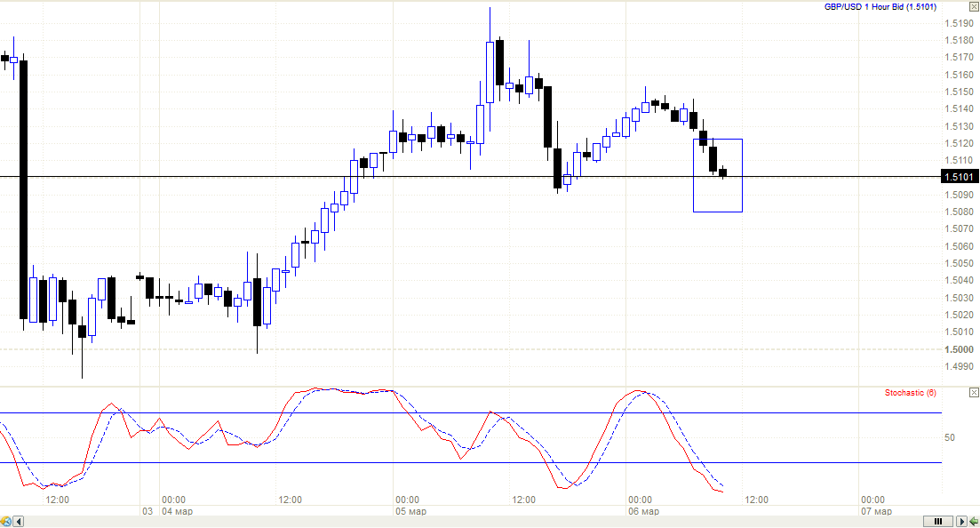The height and width of the screenshot is (528, 980).
Task: Click the 07 мар date label
Action: 877,512
